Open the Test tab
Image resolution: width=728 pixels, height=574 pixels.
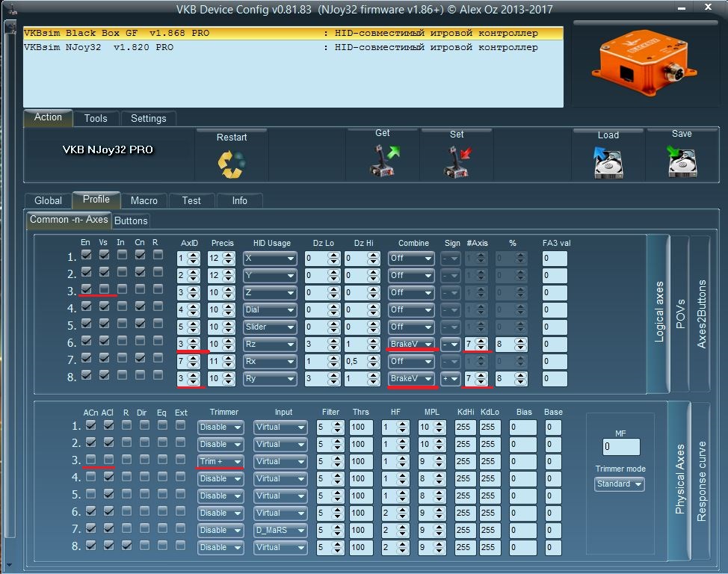(191, 200)
